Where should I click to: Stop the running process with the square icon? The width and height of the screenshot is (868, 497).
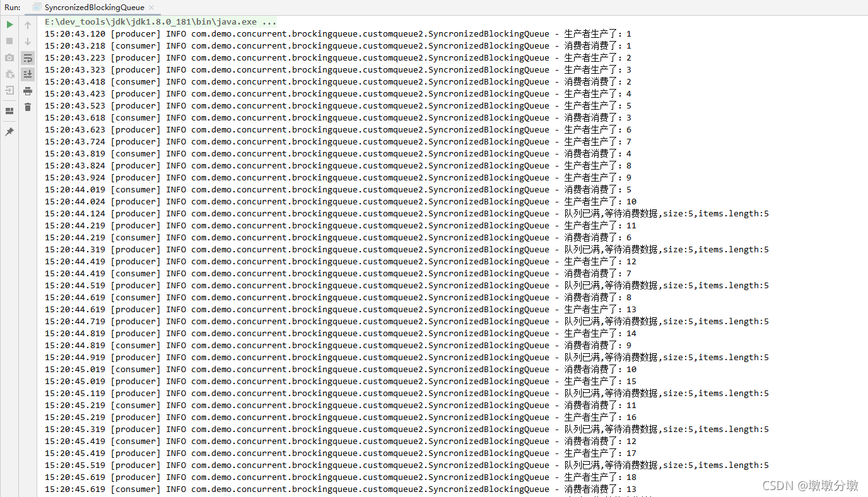[9, 41]
